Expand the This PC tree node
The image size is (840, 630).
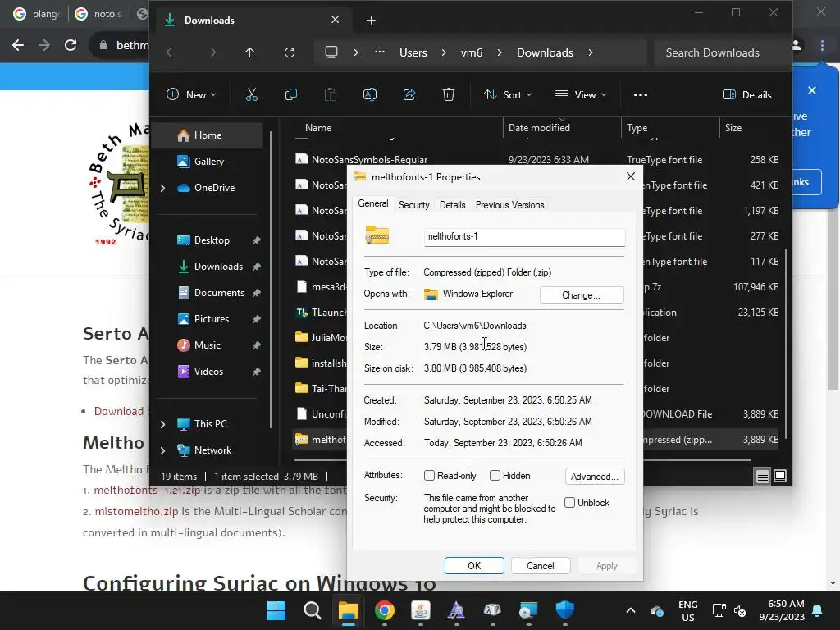tap(163, 424)
